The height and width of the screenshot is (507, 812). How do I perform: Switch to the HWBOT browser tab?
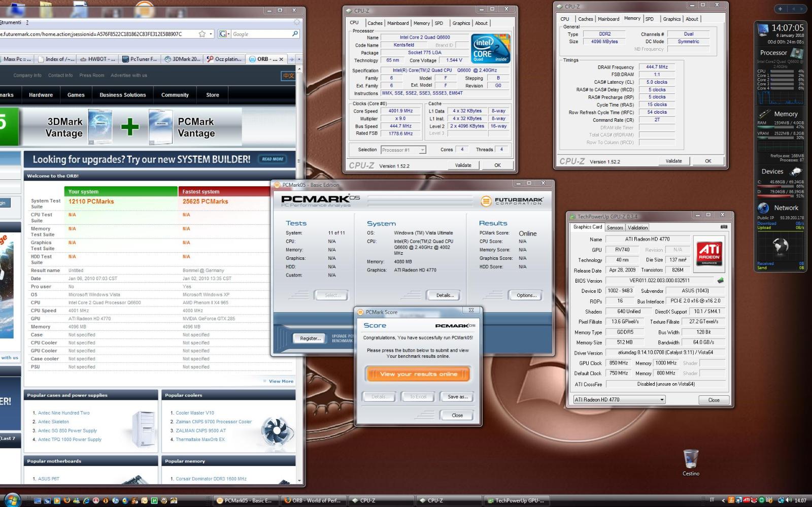coord(98,59)
